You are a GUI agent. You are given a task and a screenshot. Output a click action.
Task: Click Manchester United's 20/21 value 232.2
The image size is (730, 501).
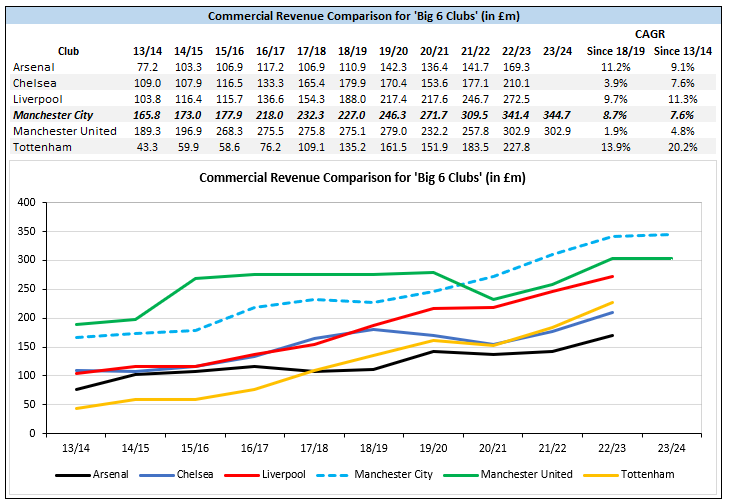(434, 131)
